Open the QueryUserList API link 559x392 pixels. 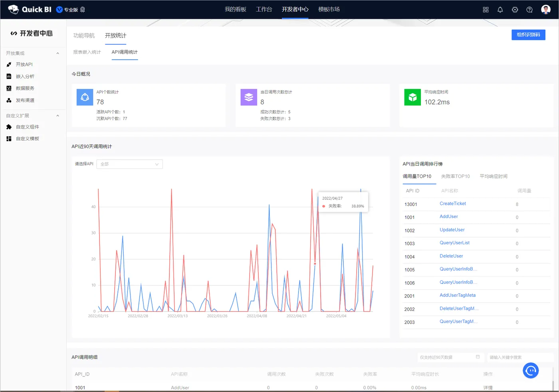pos(454,243)
